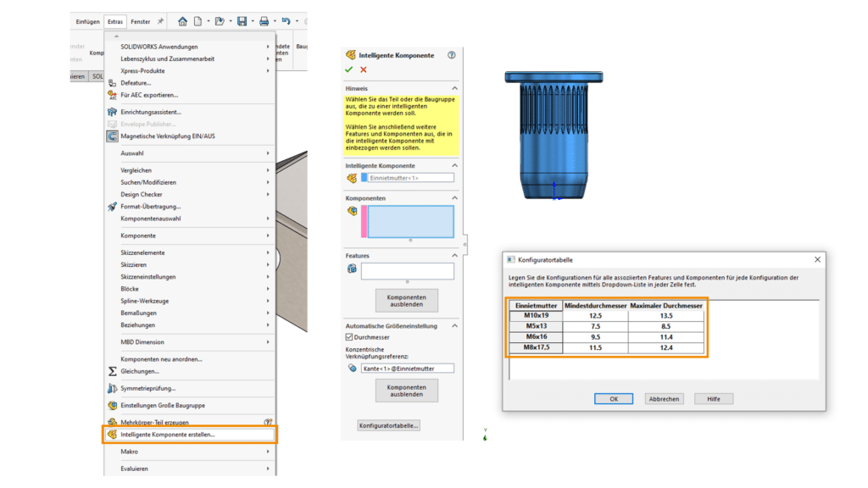This screenshot has height=488, width=868.
Task: Create a new document with the page icon
Action: (x=198, y=21)
